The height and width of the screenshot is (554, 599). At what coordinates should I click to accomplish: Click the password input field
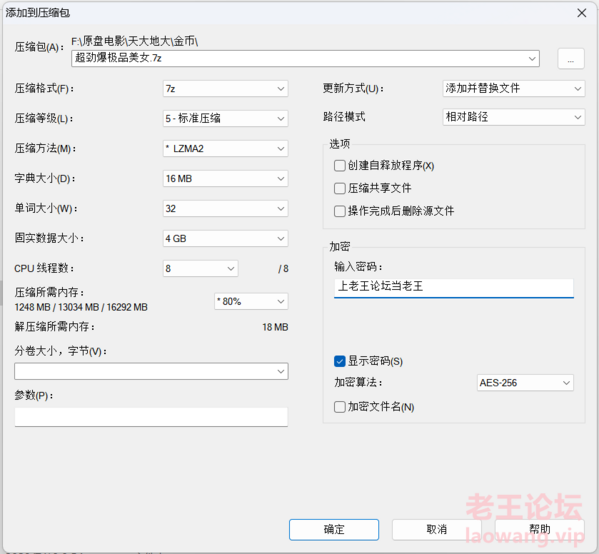[x=454, y=288]
